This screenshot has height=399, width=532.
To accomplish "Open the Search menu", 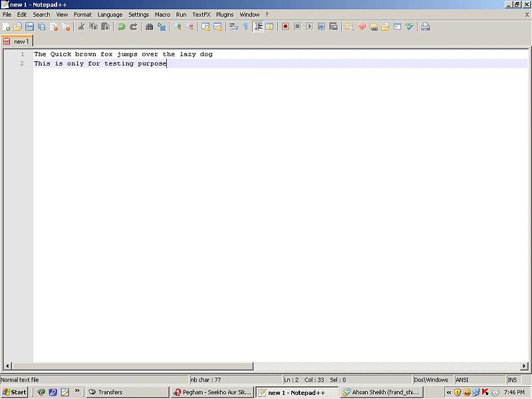I will [41, 15].
